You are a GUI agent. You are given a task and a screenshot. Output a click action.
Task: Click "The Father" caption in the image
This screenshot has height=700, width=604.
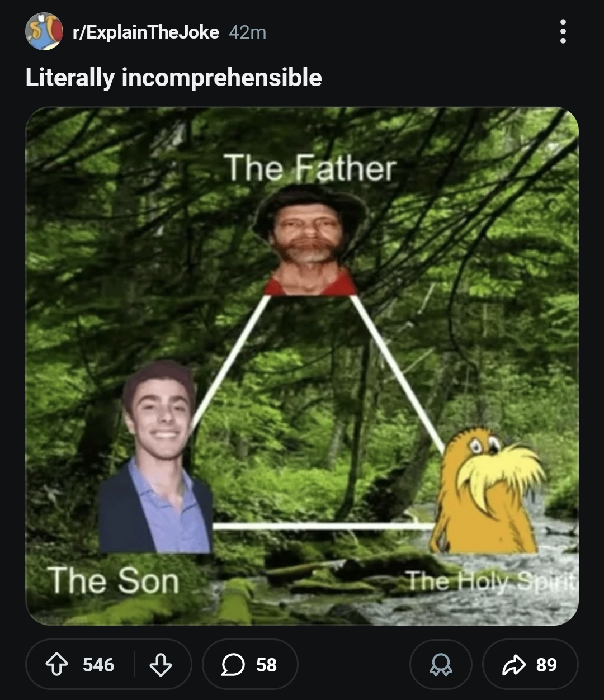[x=310, y=168]
